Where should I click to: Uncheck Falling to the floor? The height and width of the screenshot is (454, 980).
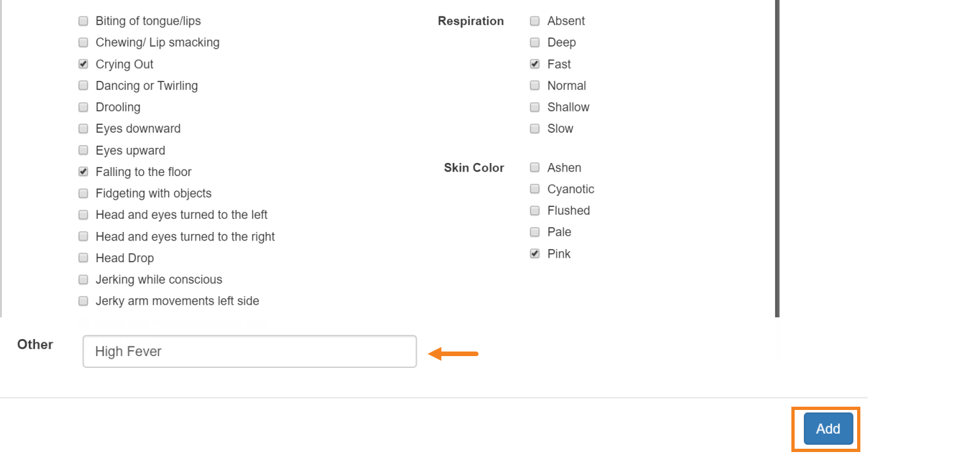tap(83, 172)
